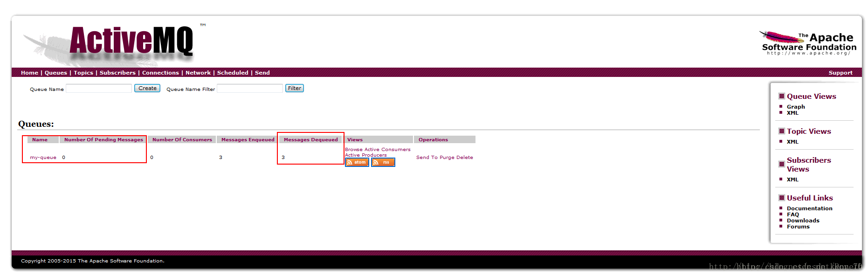This screenshot has width=868, height=276.
Task: Open the Topics navigation item
Action: (x=83, y=73)
